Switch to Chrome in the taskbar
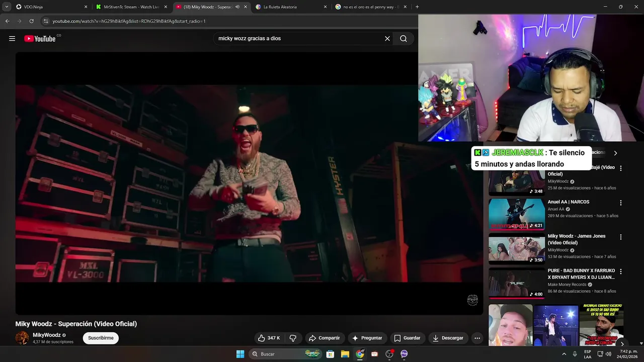This screenshot has height=362, width=644. (x=360, y=354)
